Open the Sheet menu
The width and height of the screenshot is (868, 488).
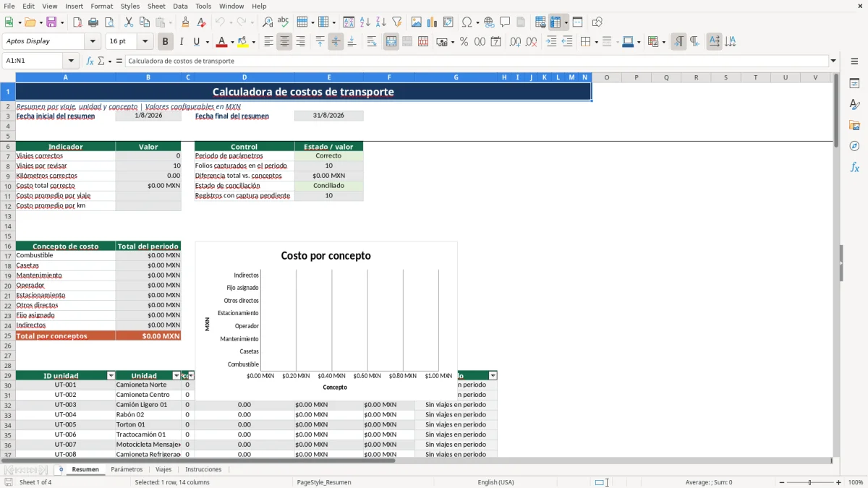pyautogui.click(x=156, y=6)
